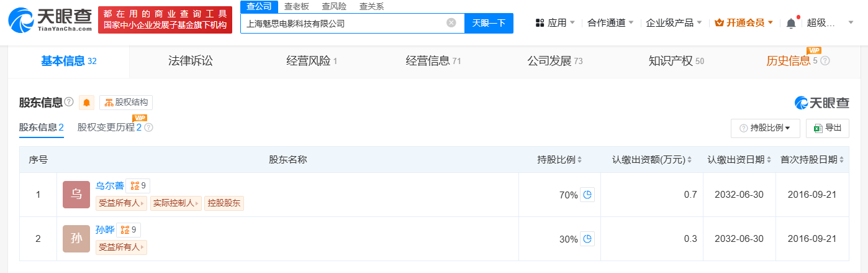The width and height of the screenshot is (868, 273).
Task: Clear the search box with the X icon
Action: (x=451, y=23)
